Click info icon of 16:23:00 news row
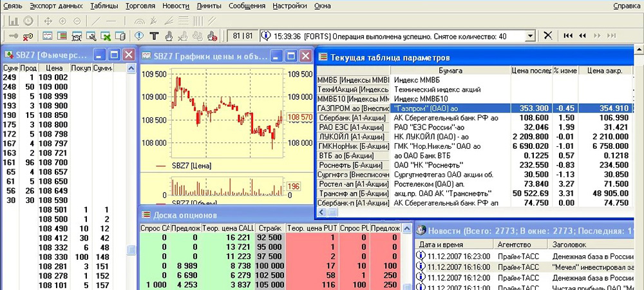This screenshot has width=644, height=290. pyautogui.click(x=421, y=256)
